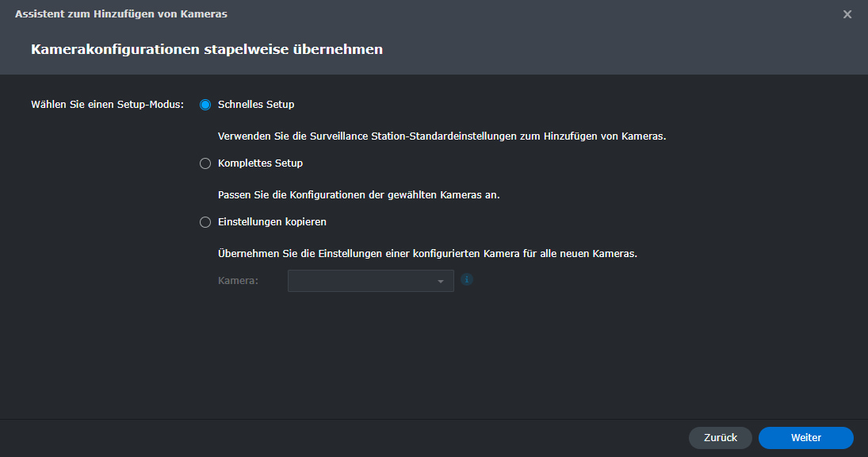Click the text 'Passen Sie die Konfigurationen der gewählten Kameras an.'
Screen dimensions: 868x457
coord(359,195)
